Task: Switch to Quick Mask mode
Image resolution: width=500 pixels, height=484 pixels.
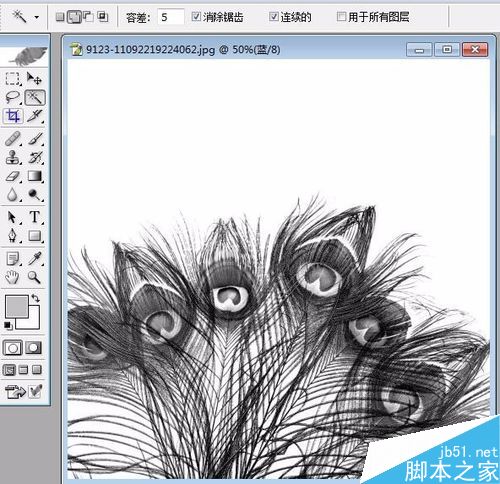Action: point(34,348)
